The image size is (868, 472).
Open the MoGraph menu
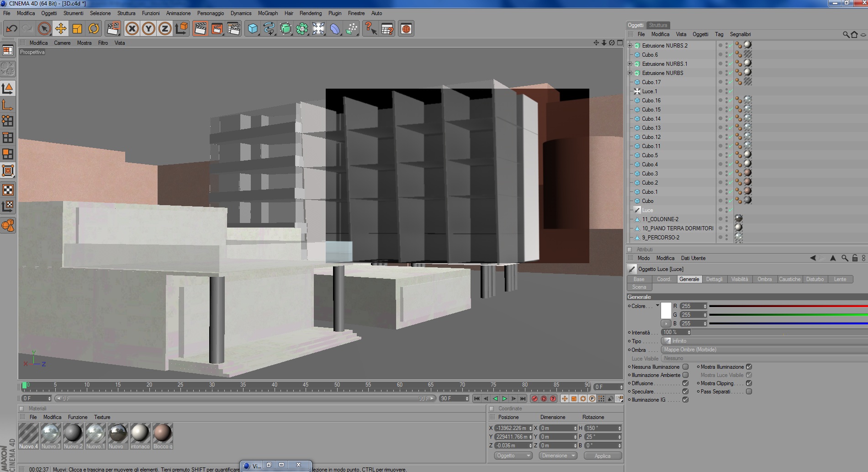[x=268, y=13]
